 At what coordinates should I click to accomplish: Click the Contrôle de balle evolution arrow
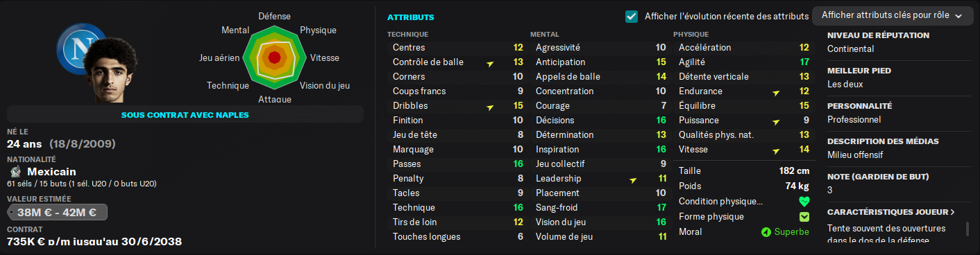tap(490, 63)
